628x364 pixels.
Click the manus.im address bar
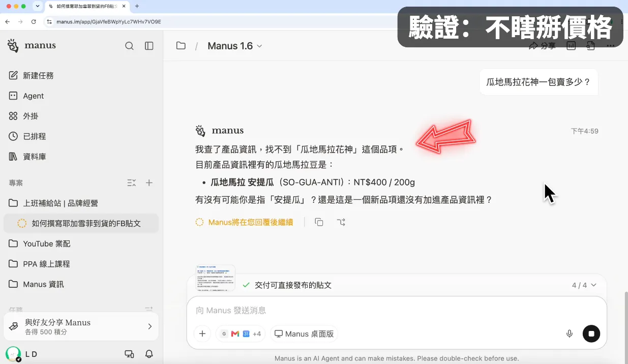pyautogui.click(x=108, y=22)
